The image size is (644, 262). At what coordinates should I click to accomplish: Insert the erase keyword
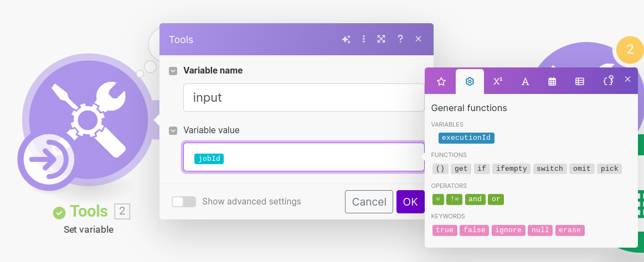[570, 230]
